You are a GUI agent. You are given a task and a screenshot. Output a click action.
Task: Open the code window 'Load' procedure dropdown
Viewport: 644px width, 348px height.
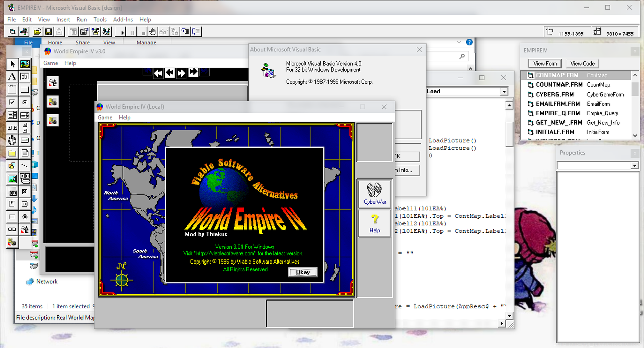(x=504, y=91)
